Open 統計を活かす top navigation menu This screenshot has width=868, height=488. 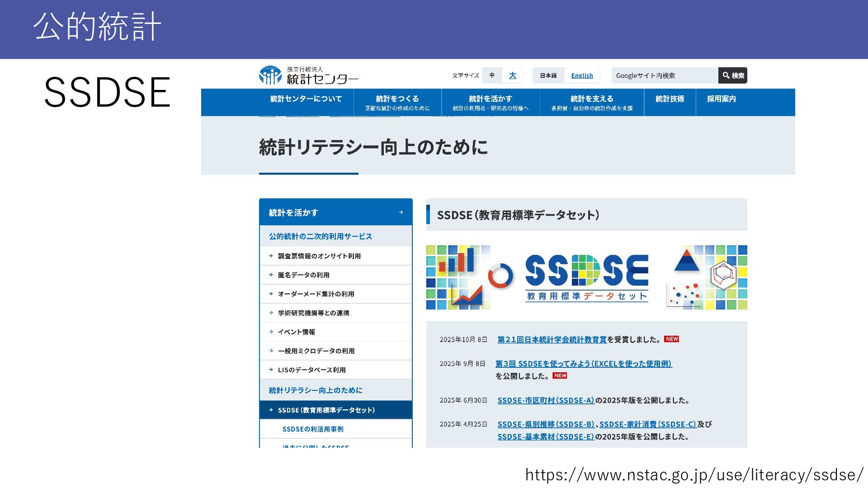click(x=491, y=103)
